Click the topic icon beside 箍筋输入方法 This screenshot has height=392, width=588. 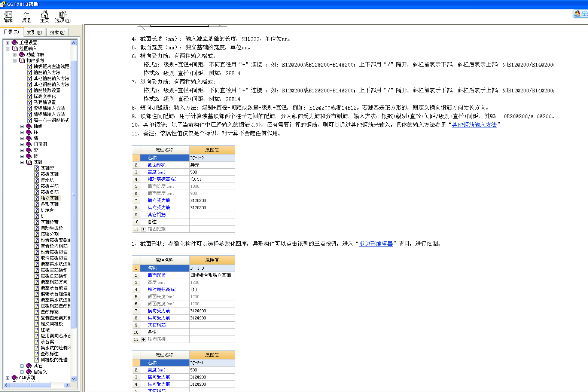[x=30, y=73]
